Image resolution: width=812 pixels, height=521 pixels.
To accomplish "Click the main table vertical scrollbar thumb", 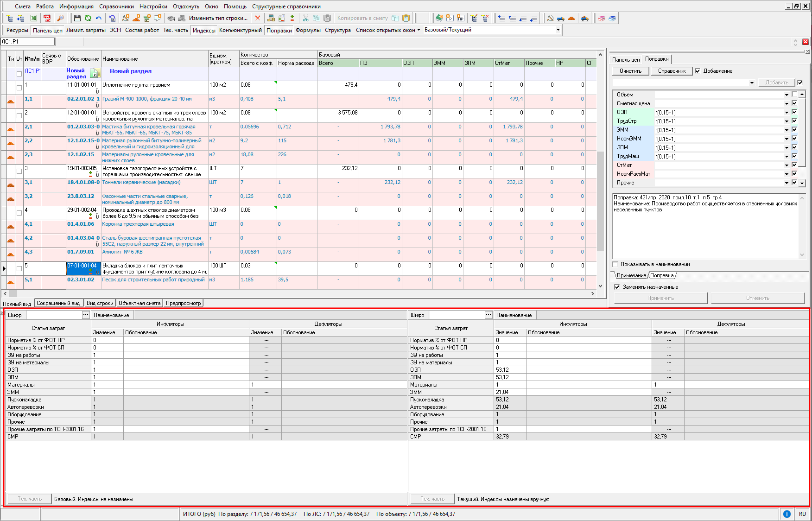I will click(600, 200).
